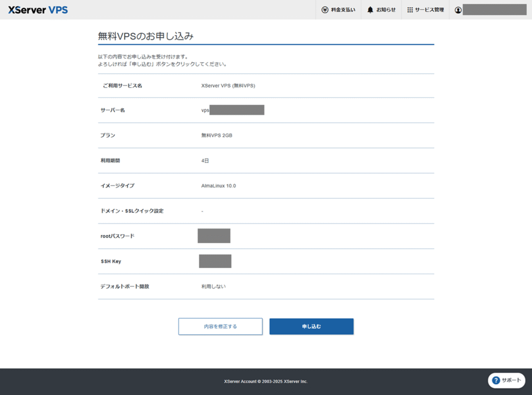
Task: Open the サービス管理 menu label
Action: [x=429, y=10]
